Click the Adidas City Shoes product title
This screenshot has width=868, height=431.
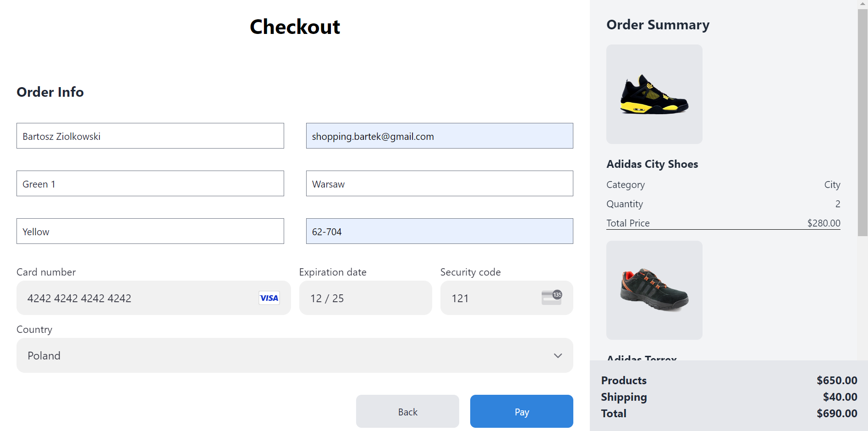pos(652,164)
